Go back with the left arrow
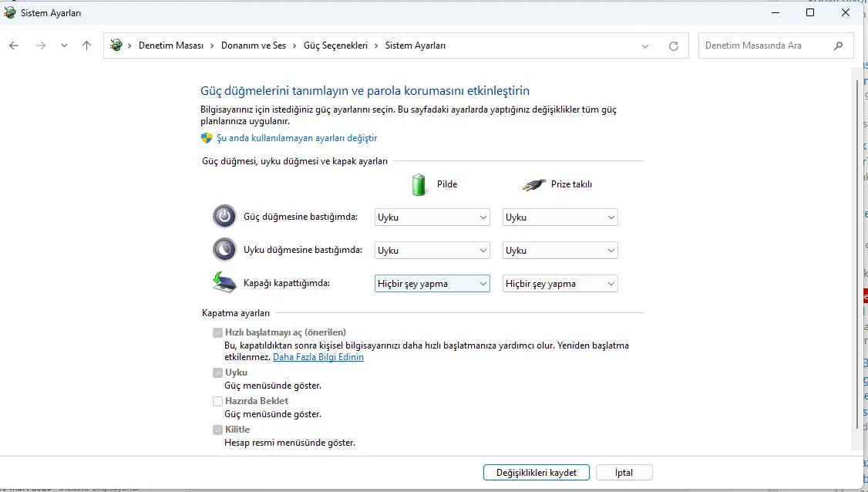Image resolution: width=868 pixels, height=492 pixels. 14,45
